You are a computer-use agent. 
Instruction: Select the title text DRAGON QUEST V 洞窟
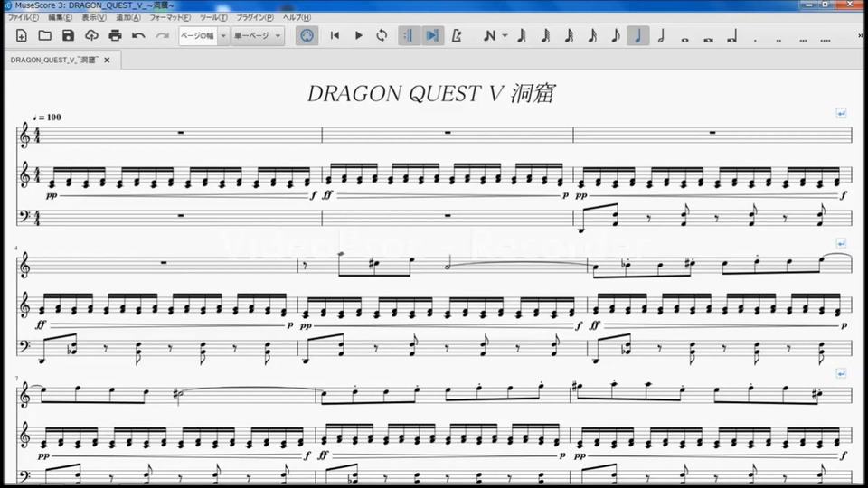pos(430,93)
